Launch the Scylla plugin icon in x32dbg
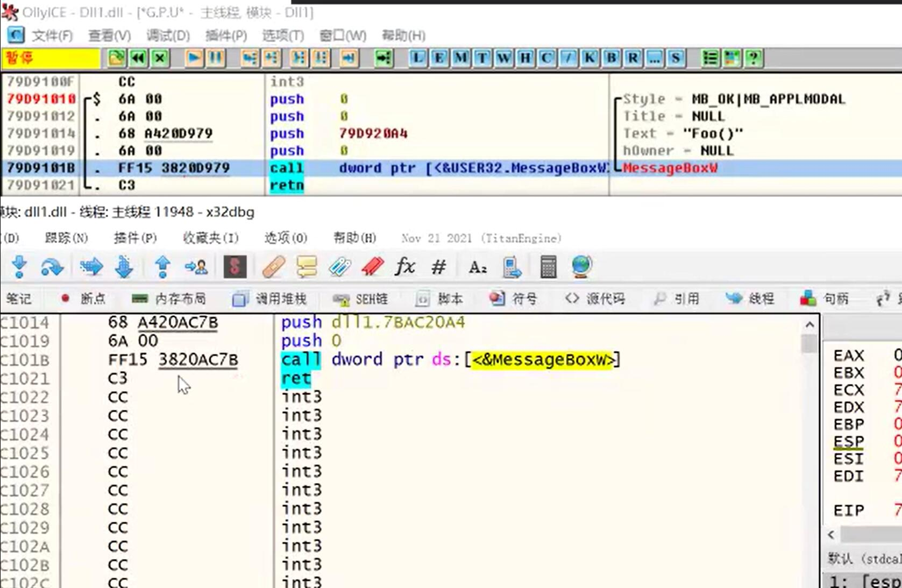This screenshot has width=902, height=588. click(x=235, y=266)
